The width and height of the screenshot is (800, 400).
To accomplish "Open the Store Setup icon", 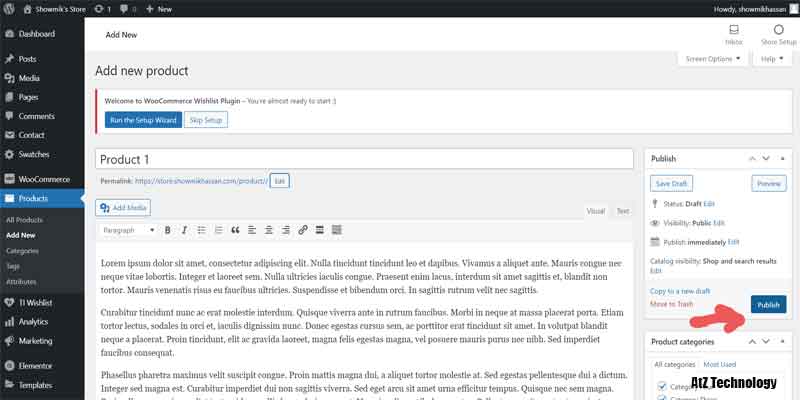I will (x=778, y=34).
